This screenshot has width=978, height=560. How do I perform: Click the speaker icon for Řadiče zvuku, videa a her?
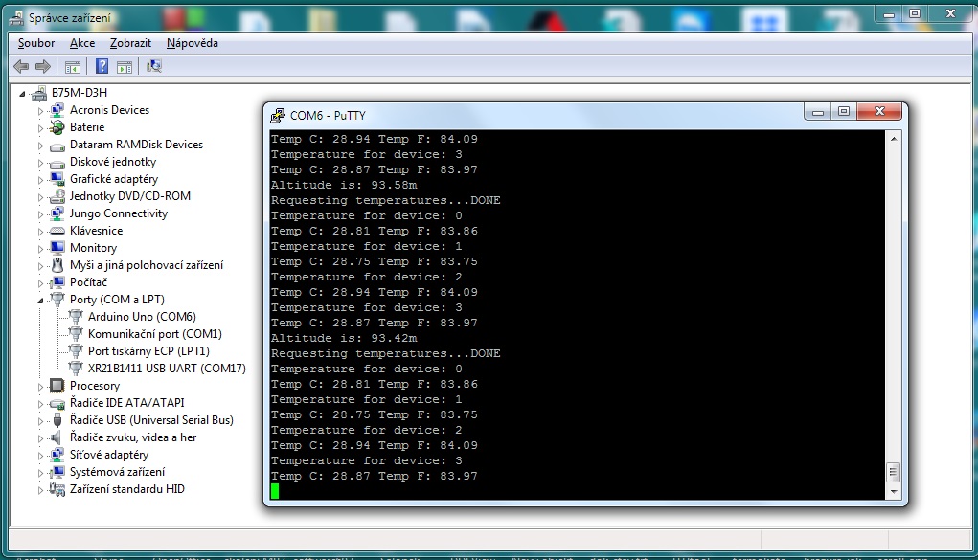(x=57, y=437)
